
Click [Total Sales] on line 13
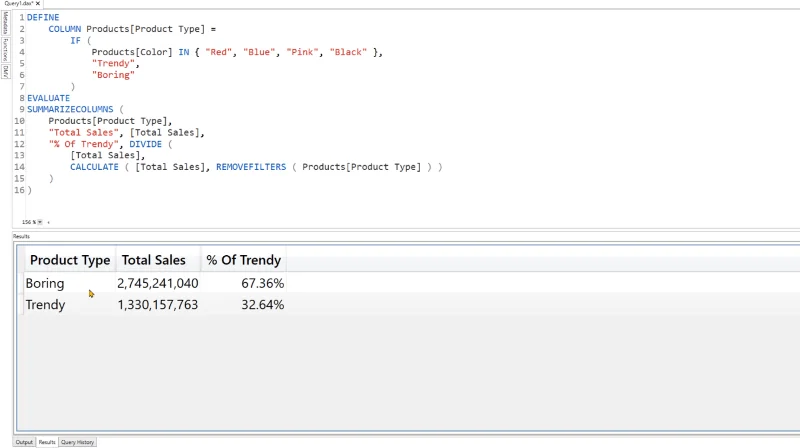[x=105, y=155]
